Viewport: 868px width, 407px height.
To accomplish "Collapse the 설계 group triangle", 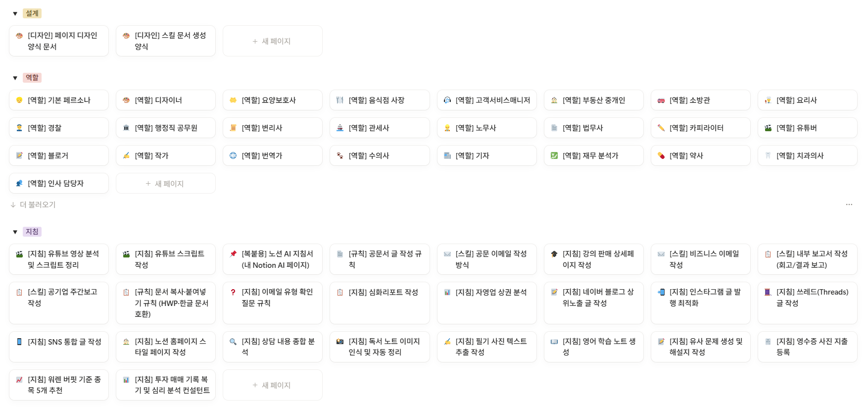I will [x=15, y=14].
